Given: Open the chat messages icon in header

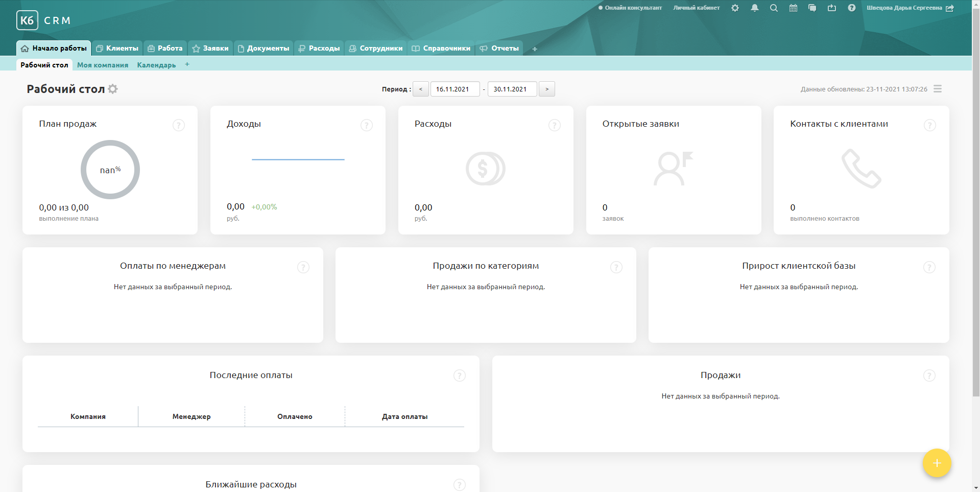Looking at the screenshot, I should 812,8.
